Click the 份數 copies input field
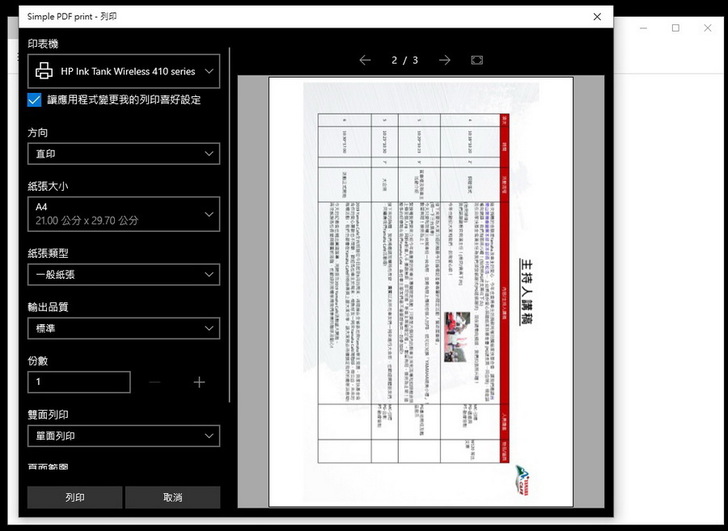The image size is (728, 531). pyautogui.click(x=79, y=382)
